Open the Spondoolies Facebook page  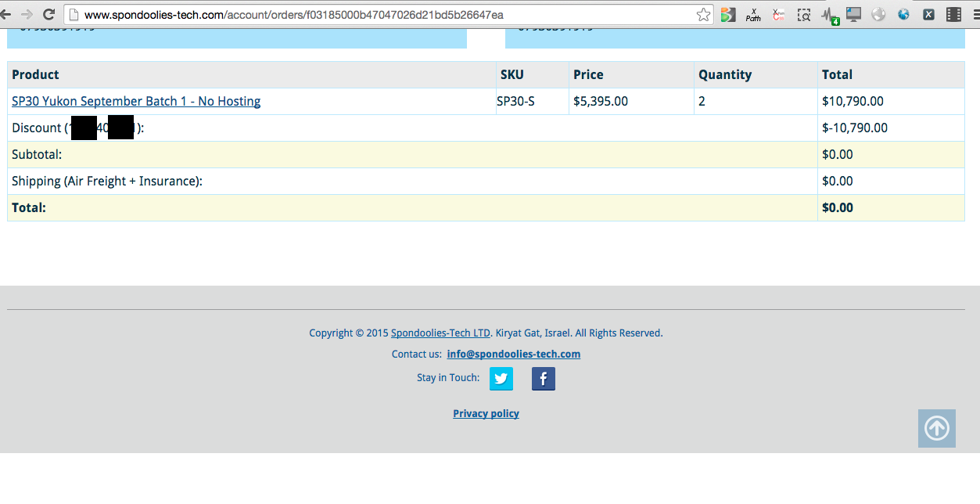544,379
